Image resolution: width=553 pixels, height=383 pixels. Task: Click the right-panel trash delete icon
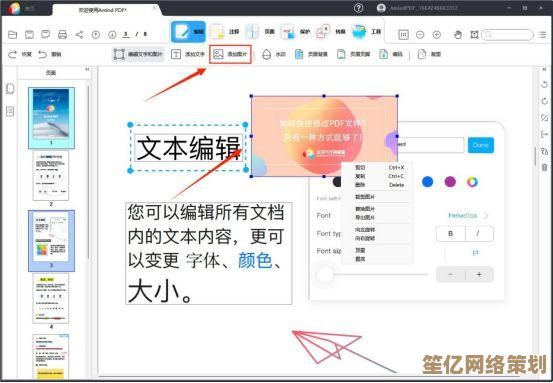545,167
